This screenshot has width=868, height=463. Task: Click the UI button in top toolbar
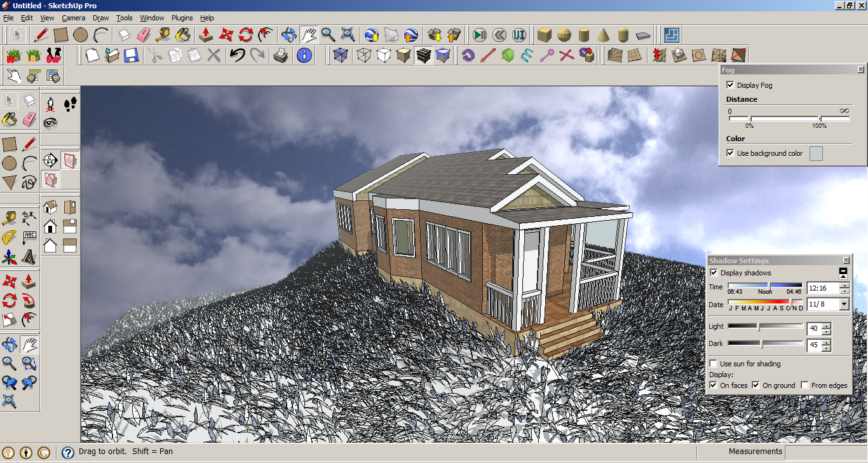coord(519,34)
